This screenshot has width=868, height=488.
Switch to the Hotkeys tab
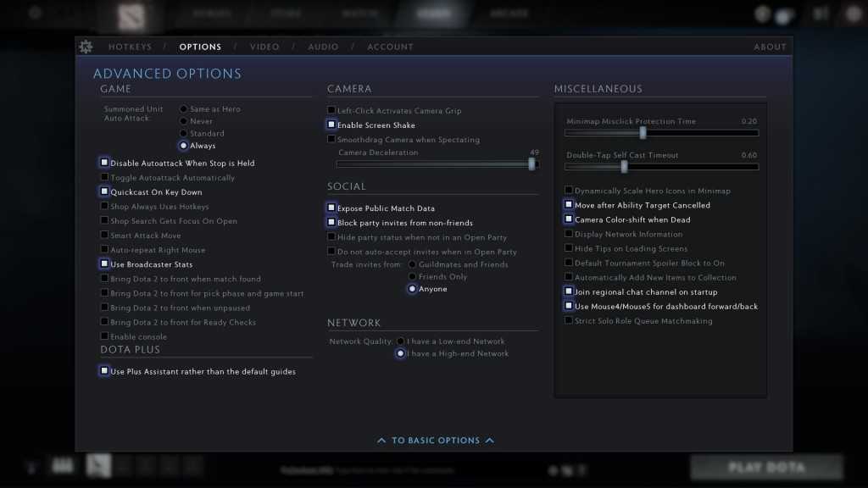[x=130, y=47]
